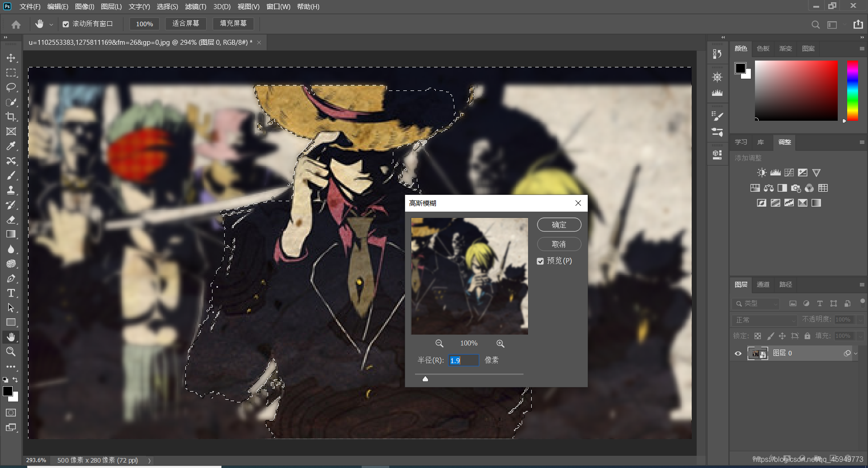Select the Clone Stamp tool
The width and height of the screenshot is (868, 468).
tap(11, 190)
